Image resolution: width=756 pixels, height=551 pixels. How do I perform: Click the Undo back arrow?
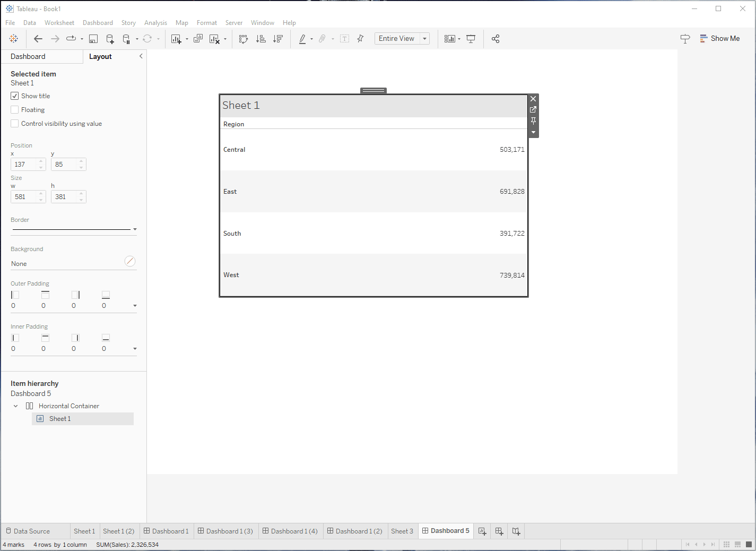pyautogui.click(x=38, y=39)
